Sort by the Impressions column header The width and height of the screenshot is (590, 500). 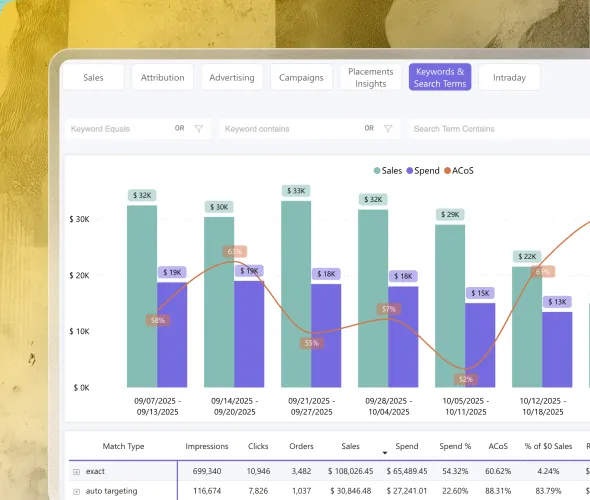pos(207,446)
